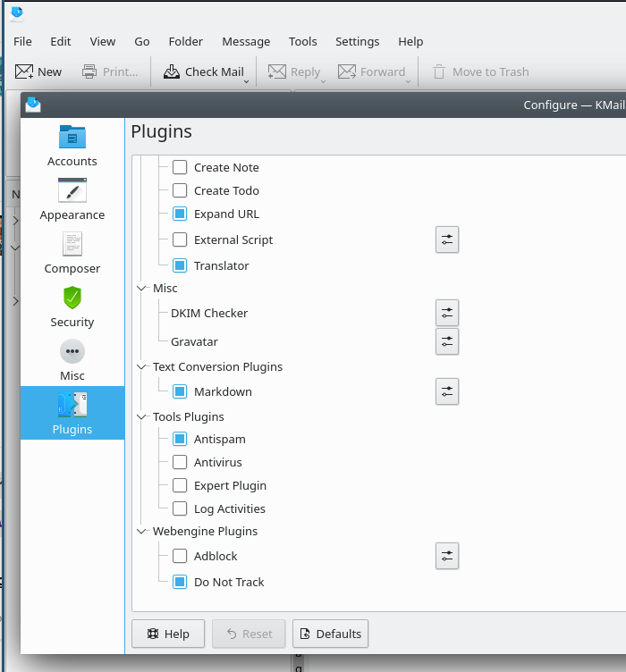Click the Help button in the dialog
Screen dimensions: 626x672
coord(168,634)
